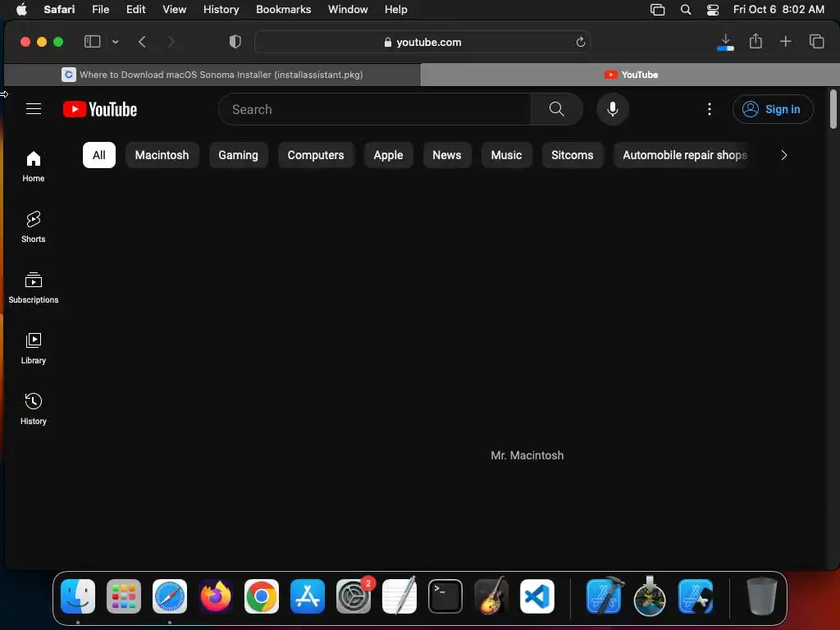Add a new Safari tab

click(785, 41)
